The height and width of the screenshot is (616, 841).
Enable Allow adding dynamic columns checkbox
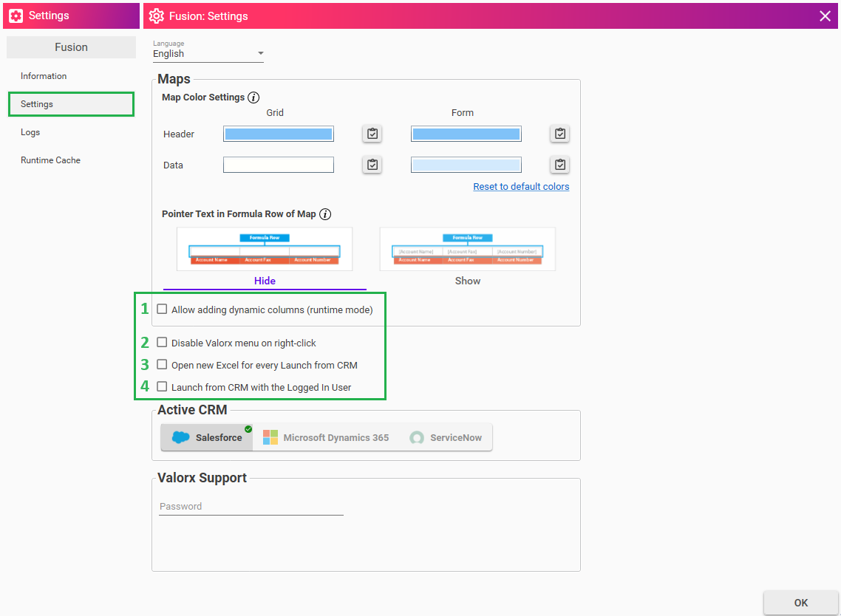point(162,309)
